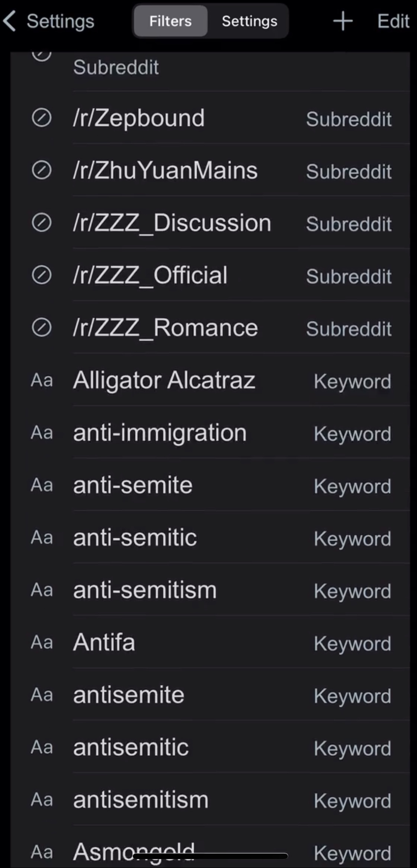Open the anti-semite keyword filter
417x868 pixels.
210,485
